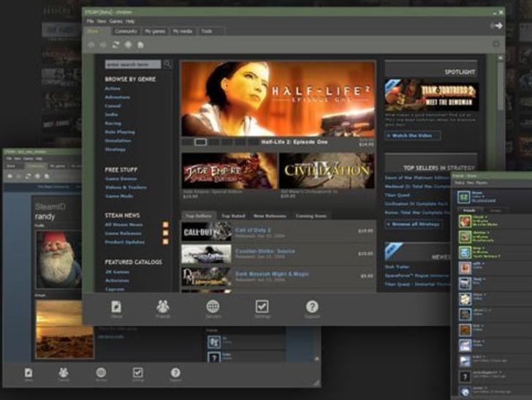The height and width of the screenshot is (400, 532).
Task: Click the back arrow in the Store window toolbar
Action: 91,45
